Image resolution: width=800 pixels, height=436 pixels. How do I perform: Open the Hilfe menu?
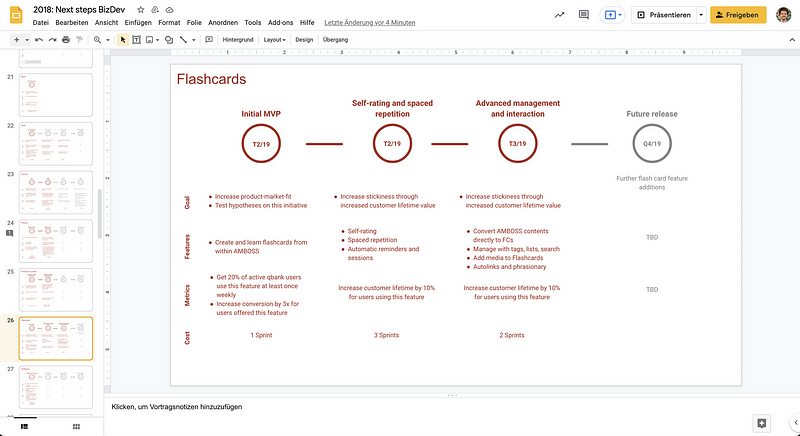pyautogui.click(x=307, y=22)
